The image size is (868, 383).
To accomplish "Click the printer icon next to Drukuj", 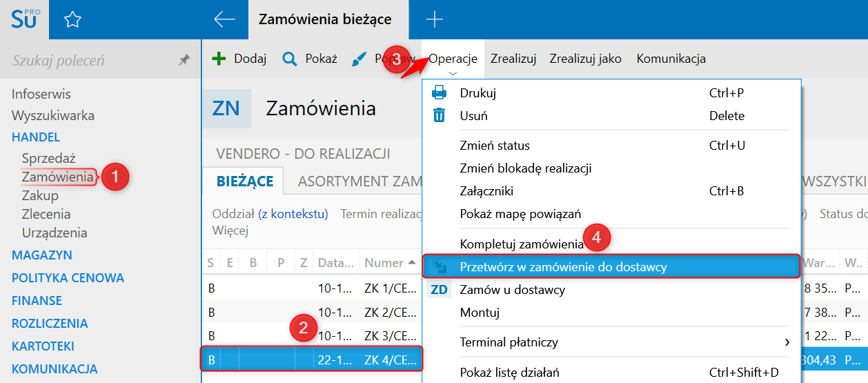I will (x=440, y=93).
